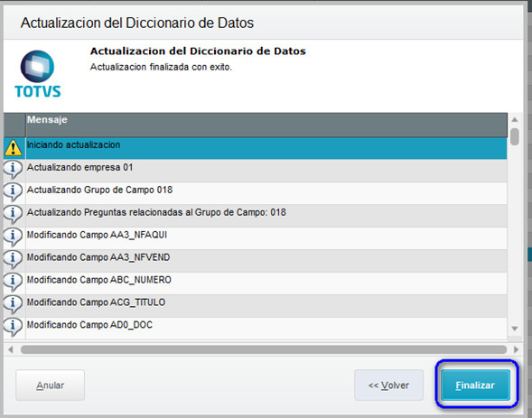532x418 pixels.
Task: Click the horizontal scrollbar left arrow
Action: point(11,349)
